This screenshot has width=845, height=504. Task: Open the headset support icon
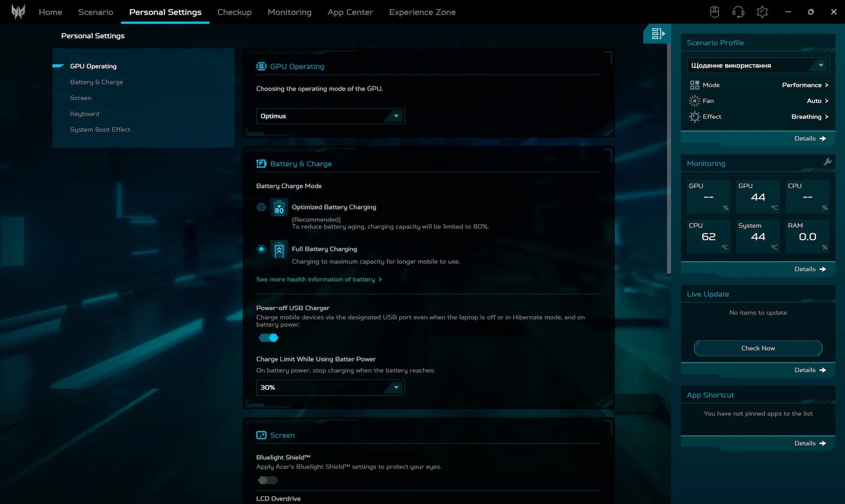click(x=738, y=12)
